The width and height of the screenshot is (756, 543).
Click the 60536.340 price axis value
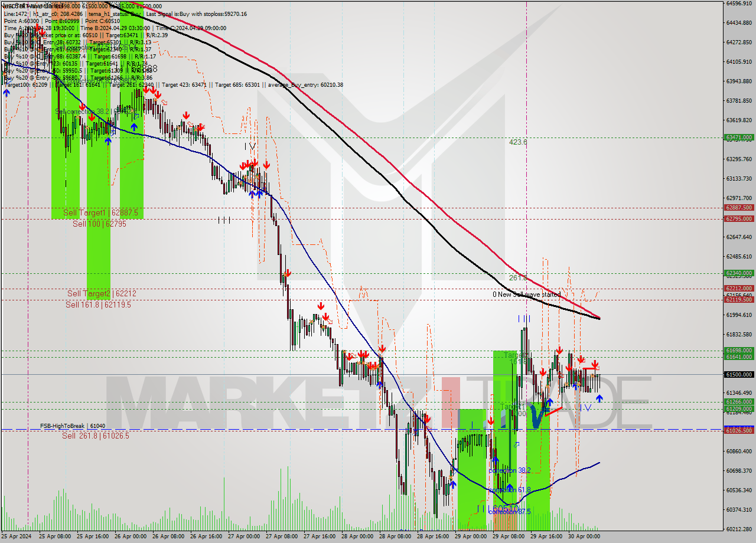(739, 490)
